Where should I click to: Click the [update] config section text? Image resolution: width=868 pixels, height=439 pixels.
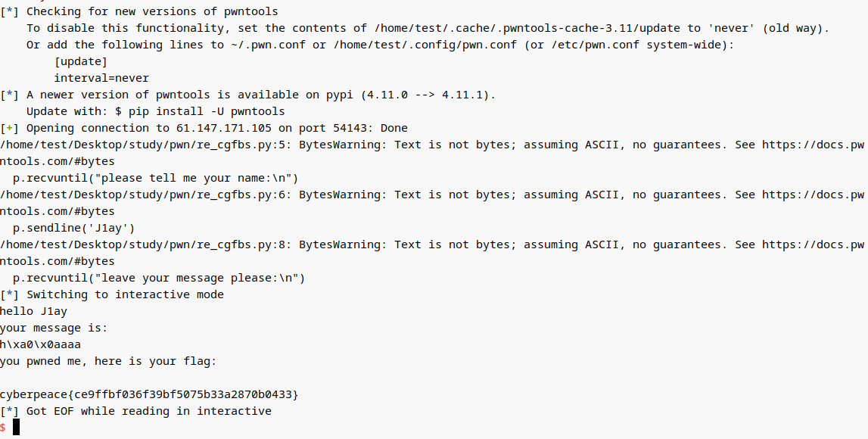point(81,61)
